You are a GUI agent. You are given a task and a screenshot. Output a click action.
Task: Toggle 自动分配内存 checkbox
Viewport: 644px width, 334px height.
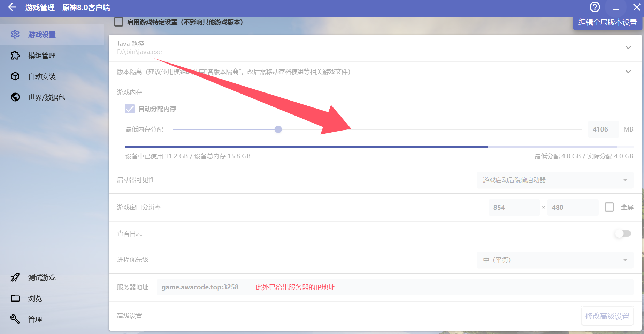[x=130, y=109]
